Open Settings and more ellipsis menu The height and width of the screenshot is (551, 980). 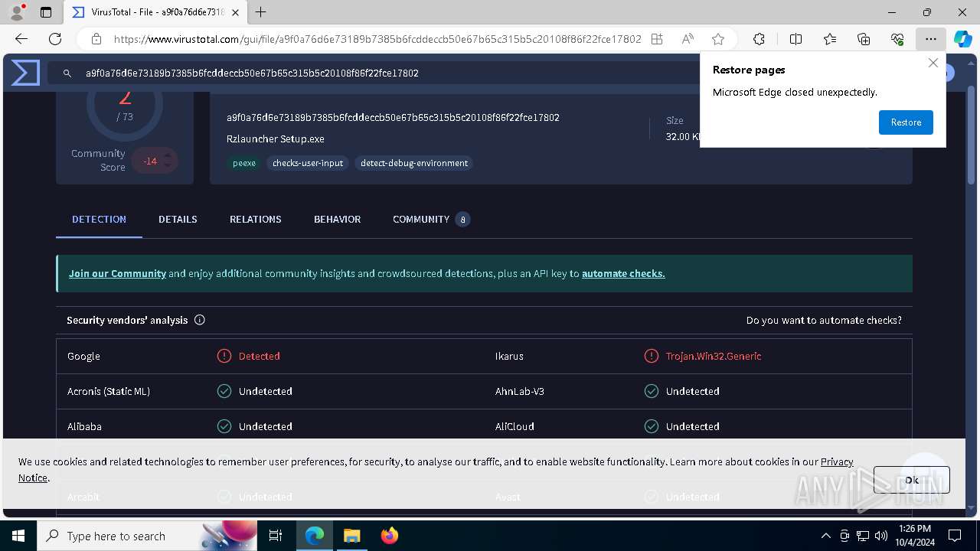coord(930,39)
